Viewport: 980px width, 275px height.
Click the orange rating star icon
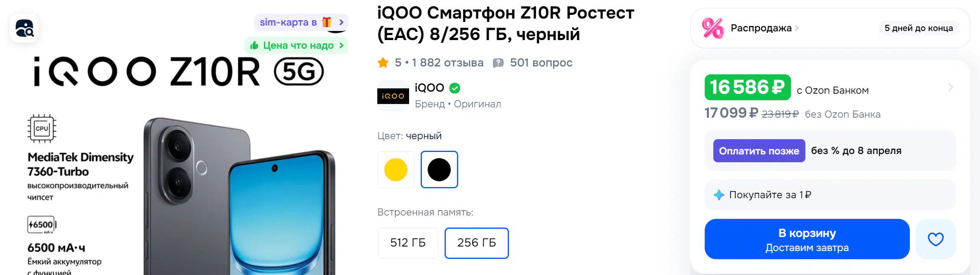click(383, 63)
